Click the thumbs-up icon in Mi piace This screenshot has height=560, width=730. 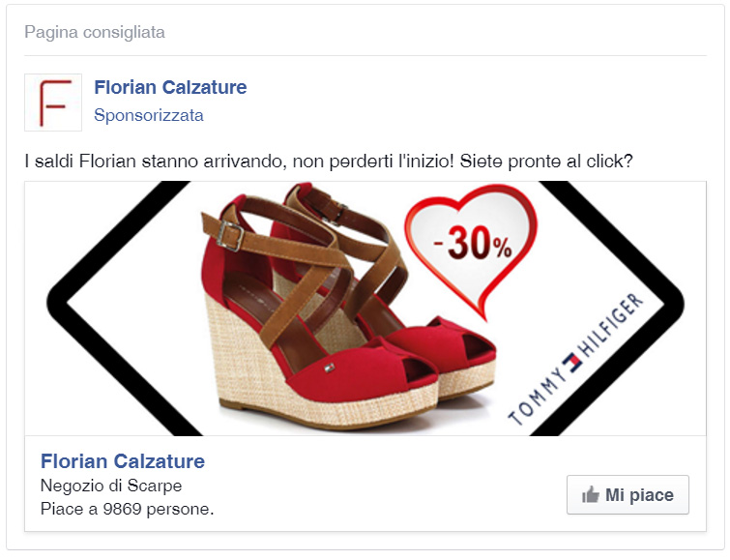[591, 495]
